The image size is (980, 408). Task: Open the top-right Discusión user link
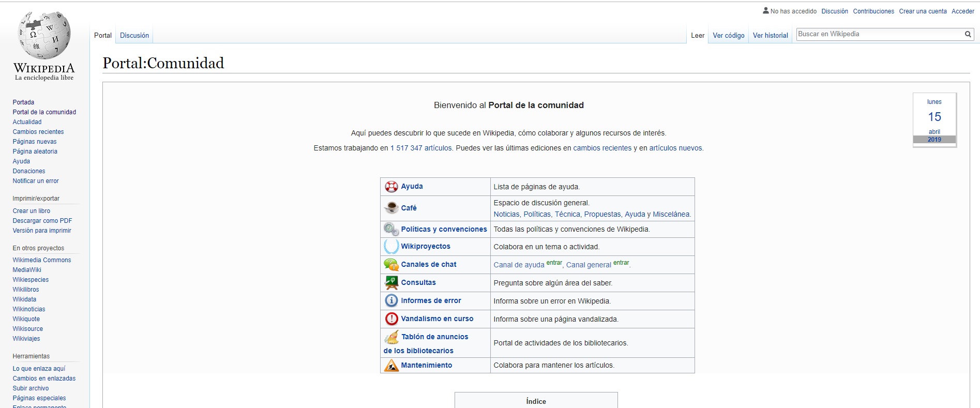click(835, 11)
